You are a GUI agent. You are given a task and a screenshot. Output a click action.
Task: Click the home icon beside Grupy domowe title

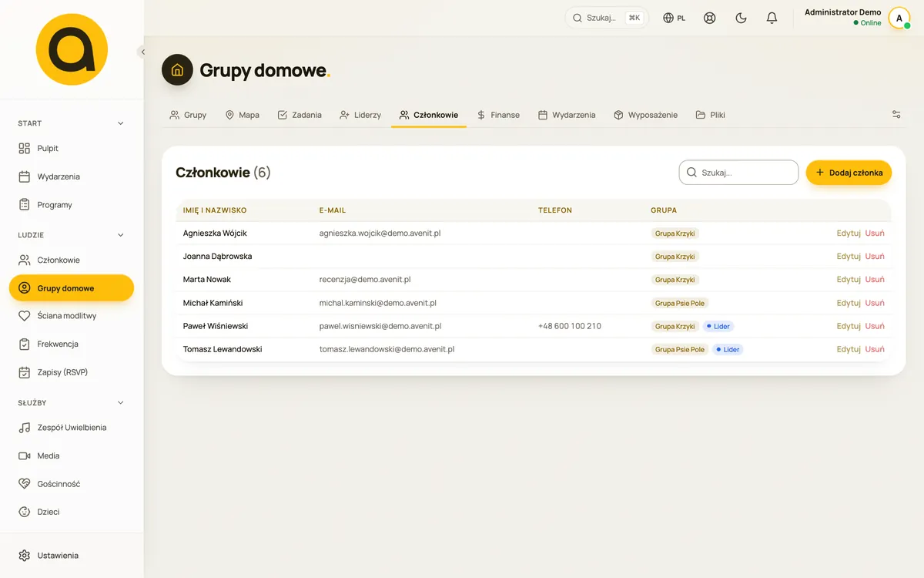coord(177,70)
